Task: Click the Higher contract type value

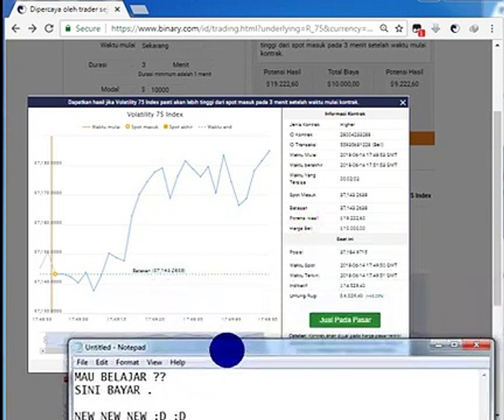Action: pyautogui.click(x=347, y=124)
